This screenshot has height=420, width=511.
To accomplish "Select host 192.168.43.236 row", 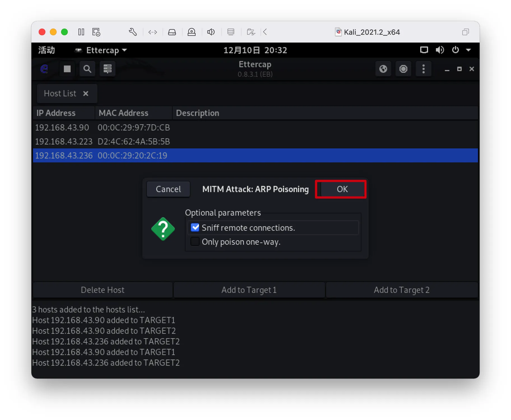I will [255, 155].
